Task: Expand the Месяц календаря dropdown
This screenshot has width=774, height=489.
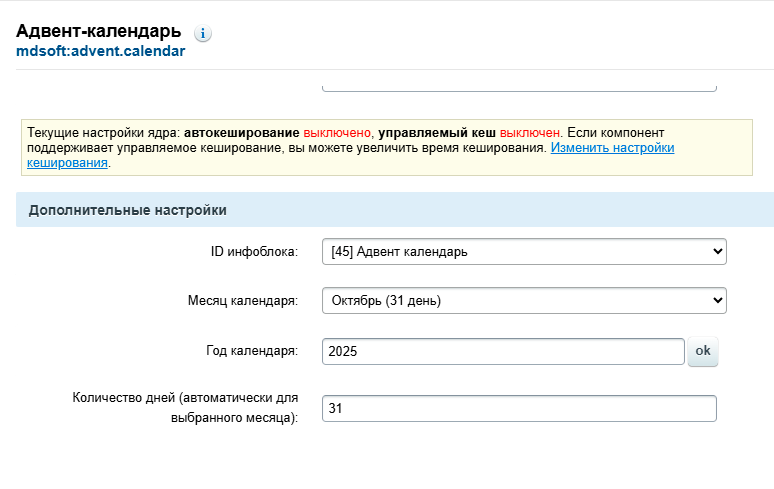Action: pos(524,300)
